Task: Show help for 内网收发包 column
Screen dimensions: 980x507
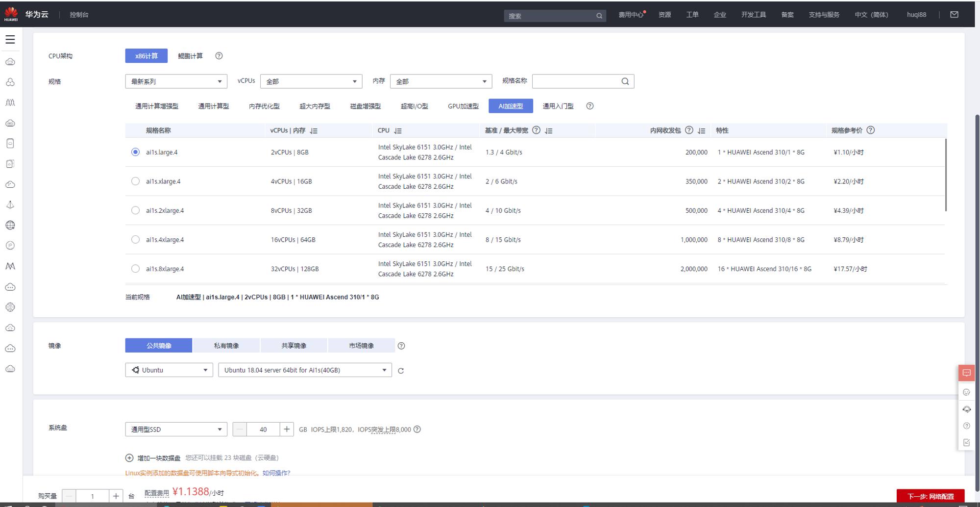Action: point(689,130)
